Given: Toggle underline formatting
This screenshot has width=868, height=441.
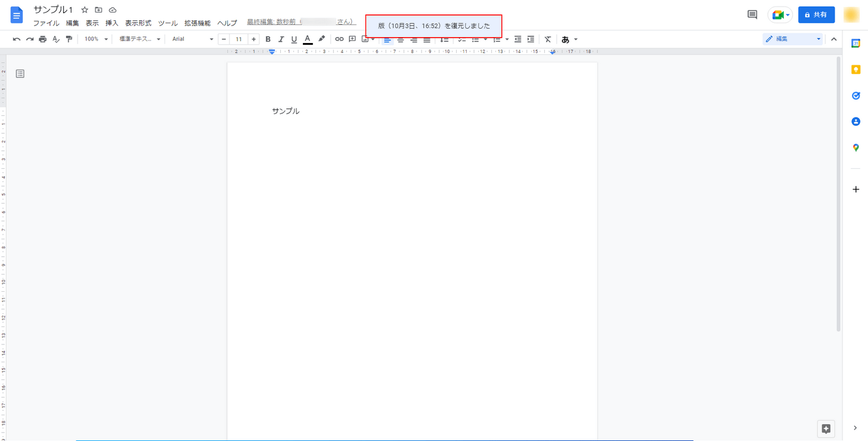Looking at the screenshot, I should tap(294, 39).
